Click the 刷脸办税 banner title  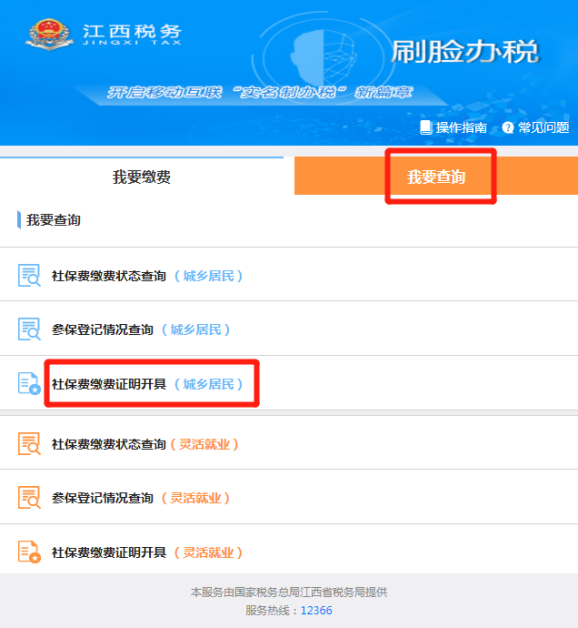pos(465,52)
